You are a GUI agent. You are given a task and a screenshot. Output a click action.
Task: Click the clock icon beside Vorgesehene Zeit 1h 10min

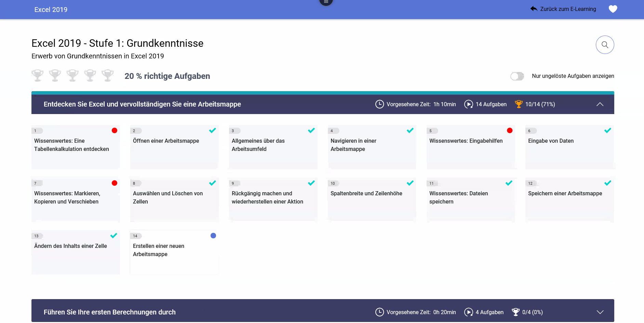(379, 104)
